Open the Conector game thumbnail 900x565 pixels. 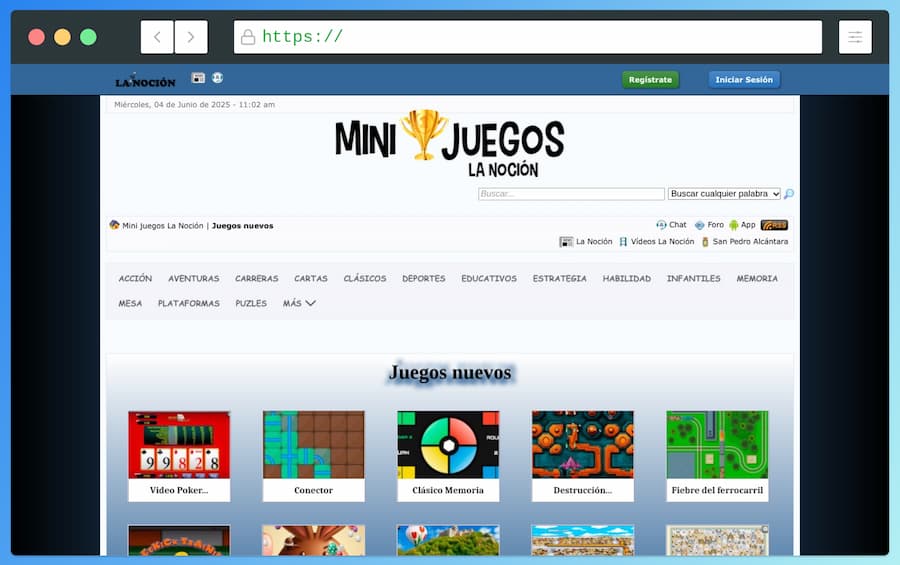pos(313,445)
